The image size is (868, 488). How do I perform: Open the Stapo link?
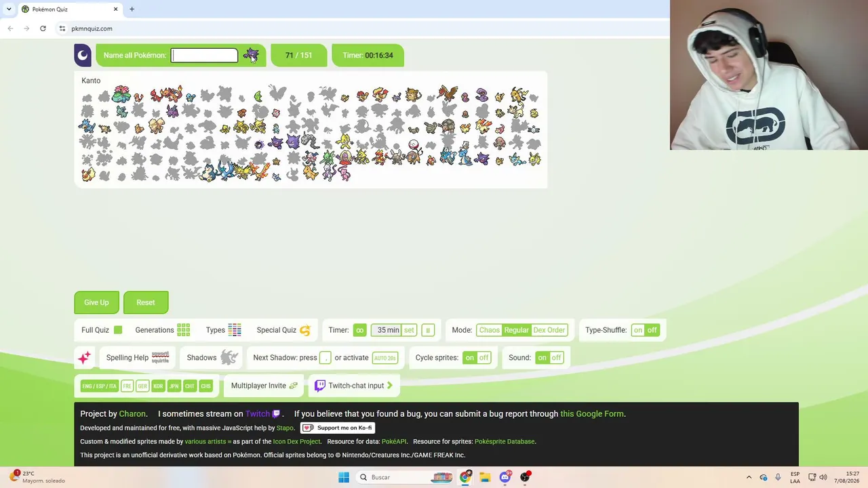[285, 428]
